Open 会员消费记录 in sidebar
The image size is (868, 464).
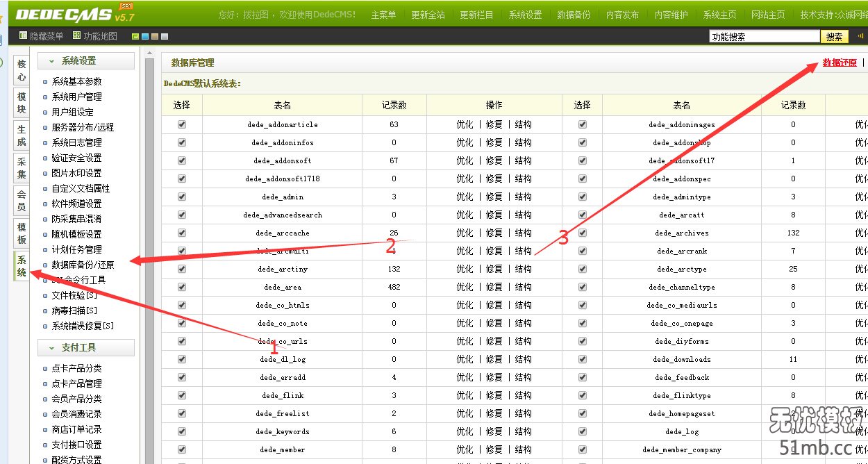[x=76, y=414]
